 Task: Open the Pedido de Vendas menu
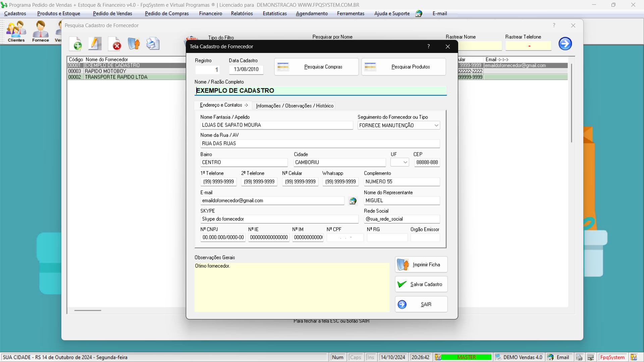(x=112, y=14)
